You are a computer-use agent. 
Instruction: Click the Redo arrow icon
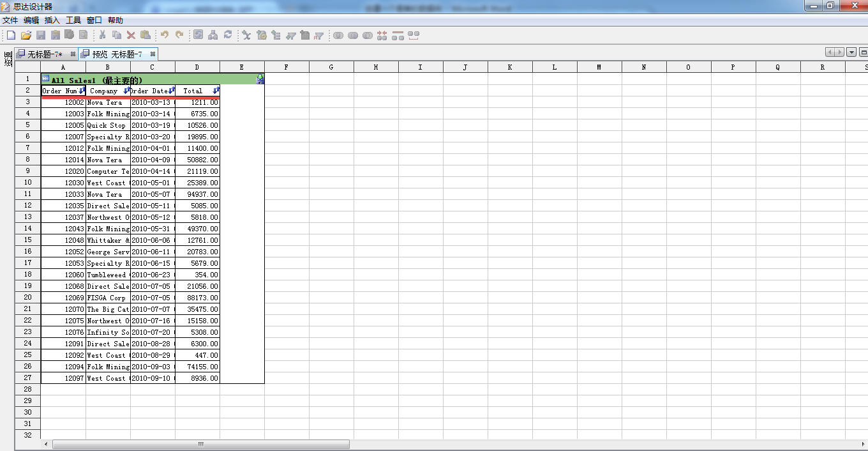click(x=179, y=35)
